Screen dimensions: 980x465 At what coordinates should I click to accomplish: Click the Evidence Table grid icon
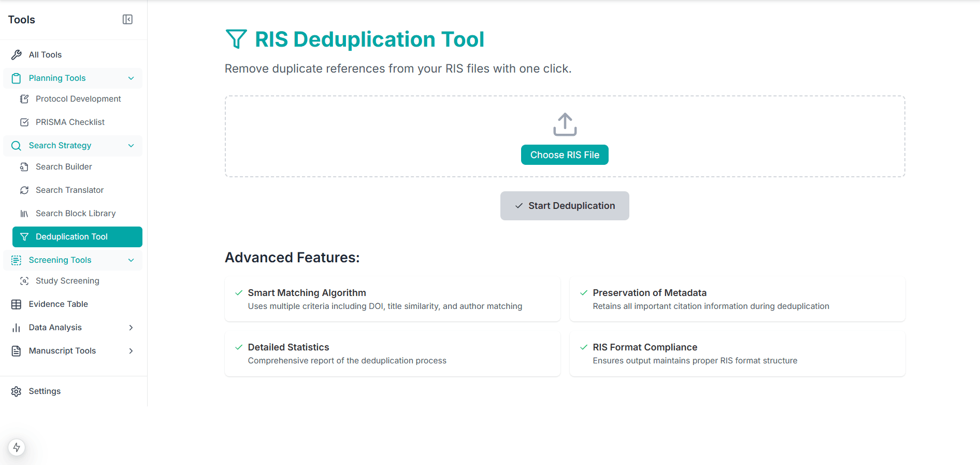(17, 304)
